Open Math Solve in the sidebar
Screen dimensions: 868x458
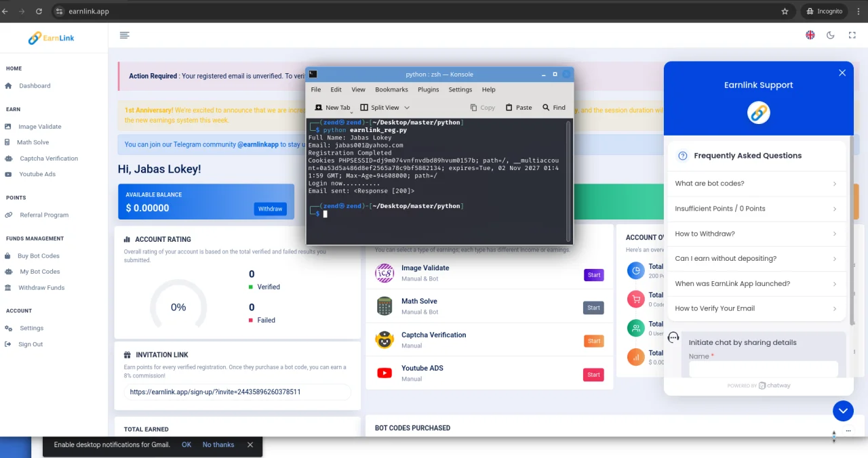tap(33, 142)
